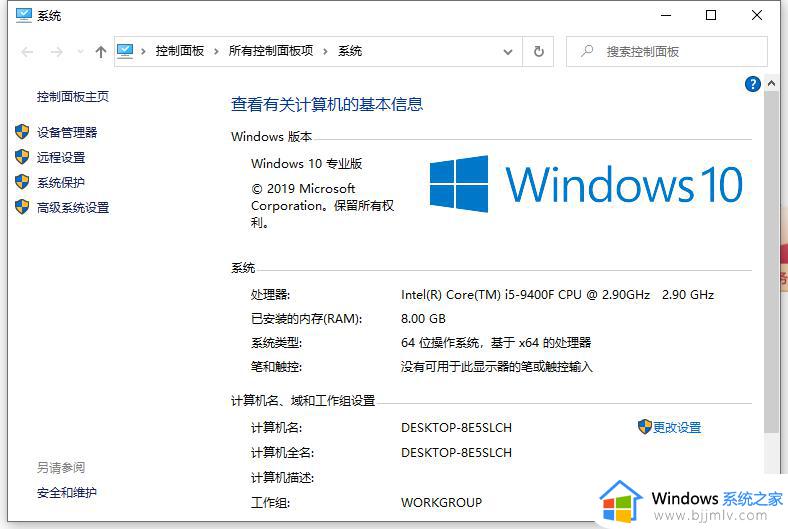This screenshot has width=788, height=529.
Task: Open 所有控制面板项 breadcrumb
Action: coord(271,51)
